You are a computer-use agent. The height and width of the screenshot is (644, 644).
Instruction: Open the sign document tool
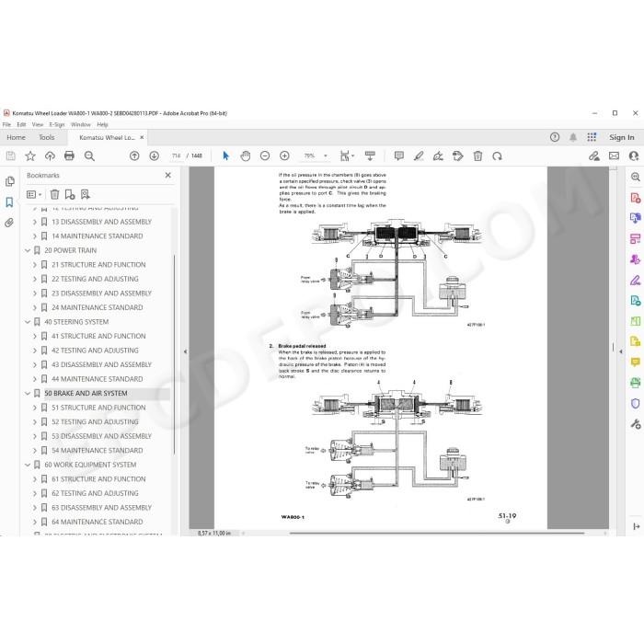[x=438, y=155]
